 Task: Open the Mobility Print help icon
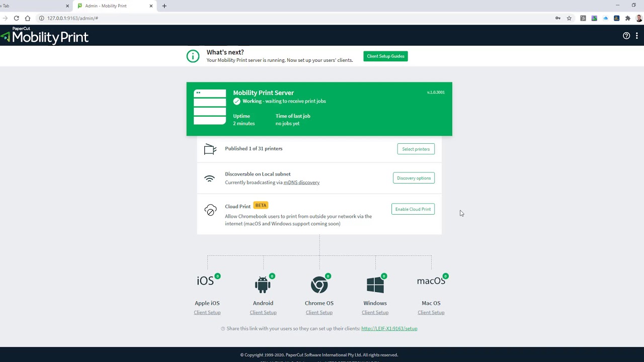pyautogui.click(x=626, y=36)
